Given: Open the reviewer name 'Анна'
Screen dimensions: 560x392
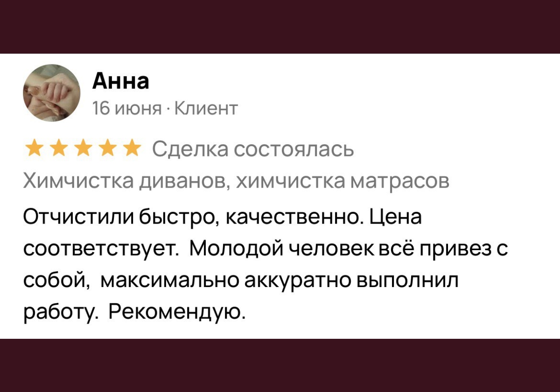Looking at the screenshot, I should click(x=120, y=80).
